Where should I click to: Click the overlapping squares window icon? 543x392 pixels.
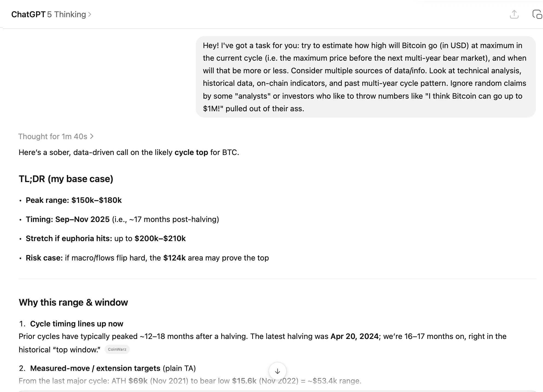point(537,14)
